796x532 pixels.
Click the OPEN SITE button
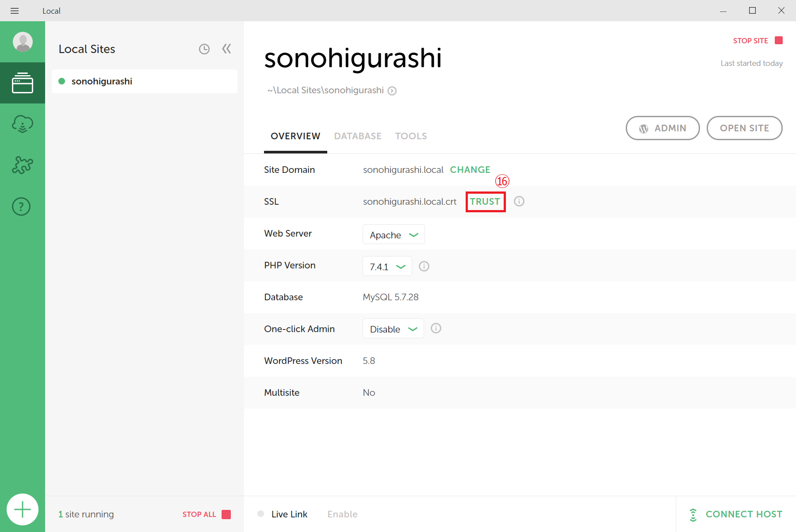click(x=744, y=128)
